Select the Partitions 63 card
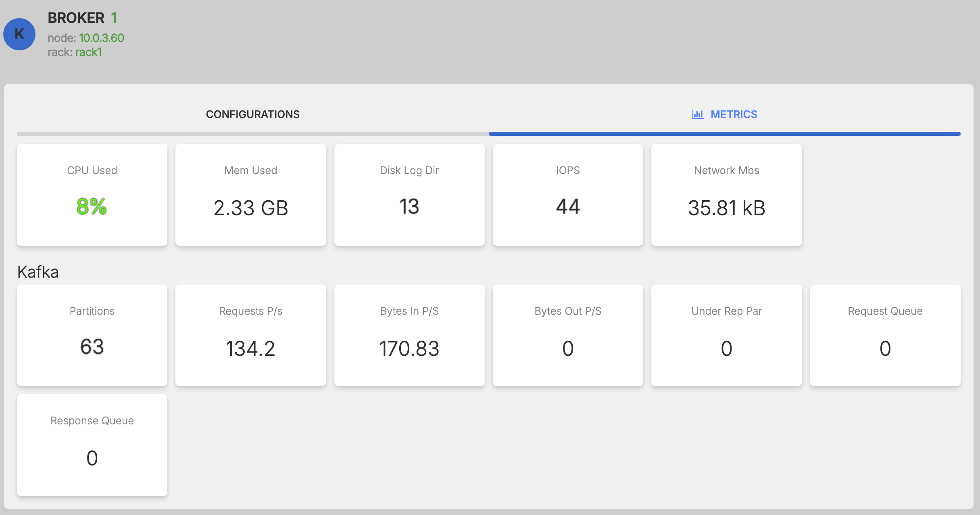980x515 pixels. pos(92,335)
